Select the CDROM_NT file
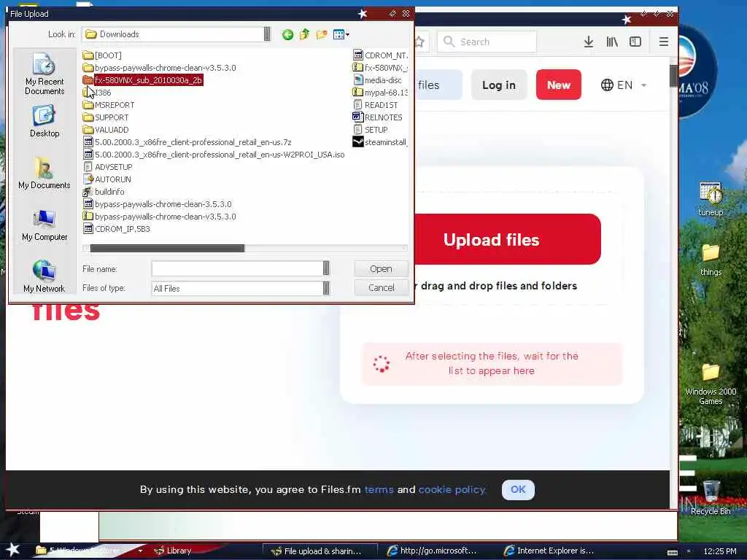The height and width of the screenshot is (560, 747). coord(380,55)
